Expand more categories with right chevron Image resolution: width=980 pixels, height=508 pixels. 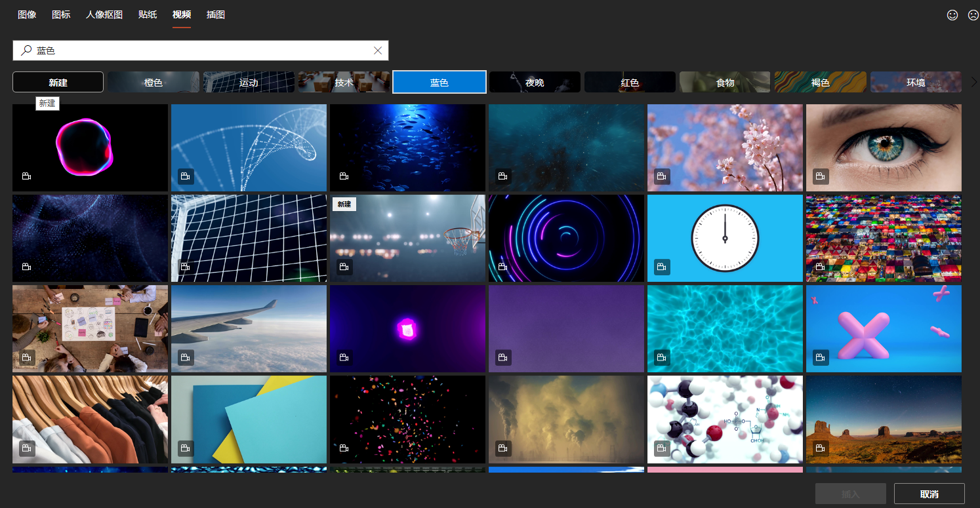point(973,82)
